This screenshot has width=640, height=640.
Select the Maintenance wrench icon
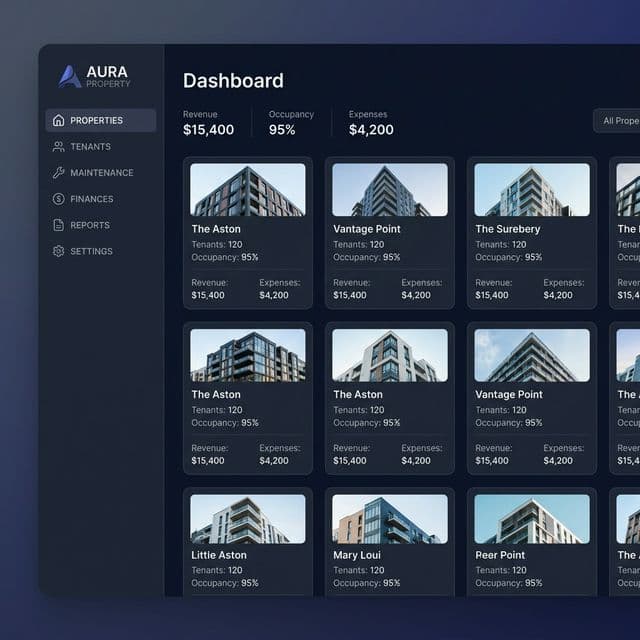coord(58,173)
